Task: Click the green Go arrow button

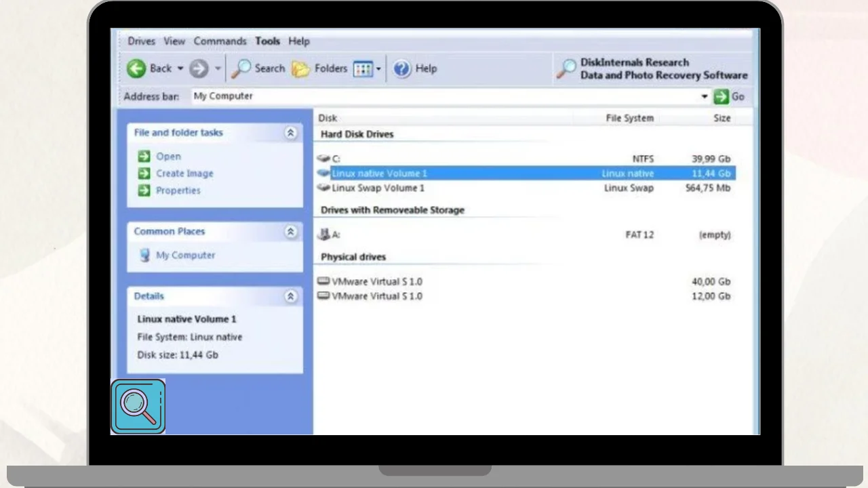Action: tap(721, 96)
